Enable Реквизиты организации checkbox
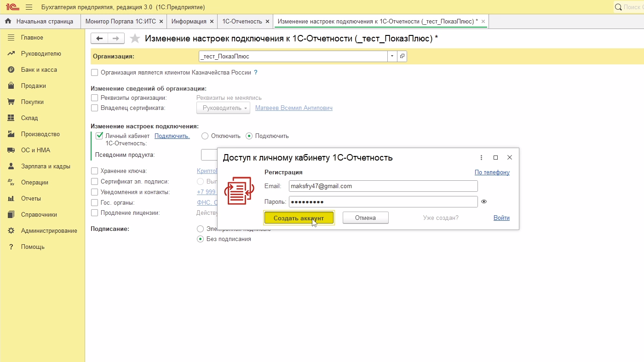The width and height of the screenshot is (644, 362). (x=95, y=98)
